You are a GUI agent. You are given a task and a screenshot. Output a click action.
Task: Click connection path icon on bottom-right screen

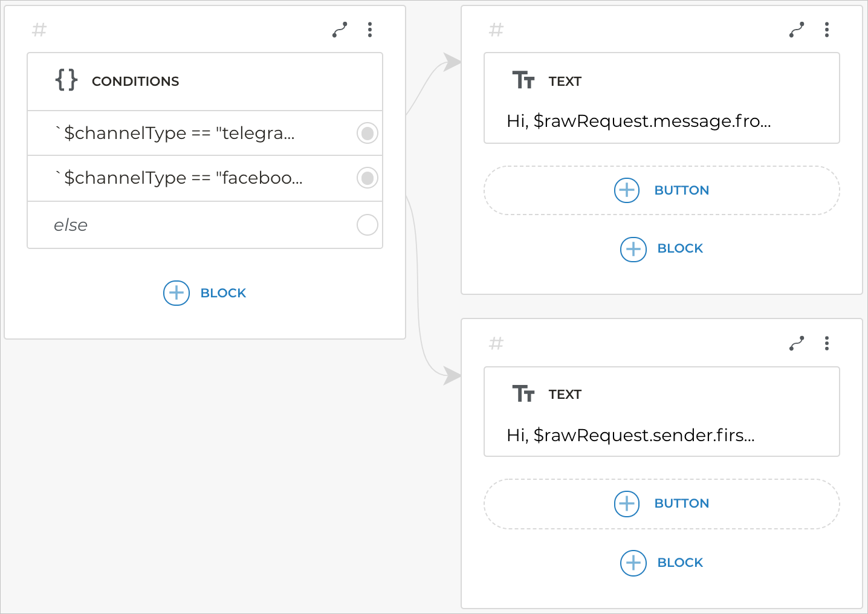click(797, 344)
